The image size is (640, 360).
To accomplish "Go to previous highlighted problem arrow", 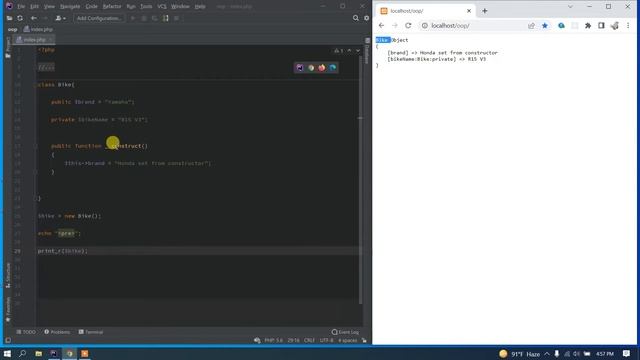I will 349,51.
